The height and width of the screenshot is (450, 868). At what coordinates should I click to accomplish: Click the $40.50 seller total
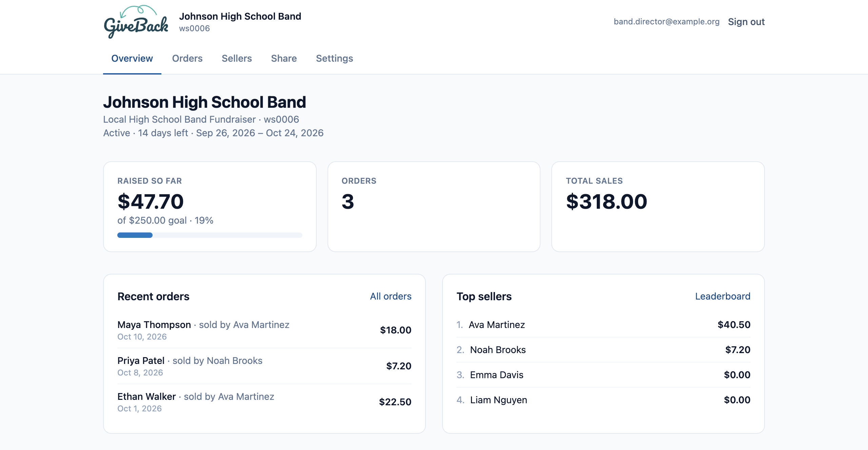point(734,325)
